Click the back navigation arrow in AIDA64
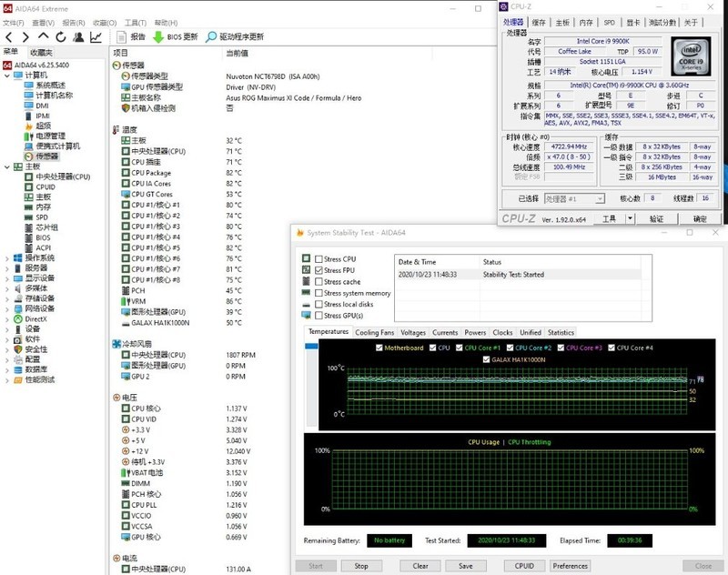Screen dimensions: 728x575 pyautogui.click(x=8, y=37)
